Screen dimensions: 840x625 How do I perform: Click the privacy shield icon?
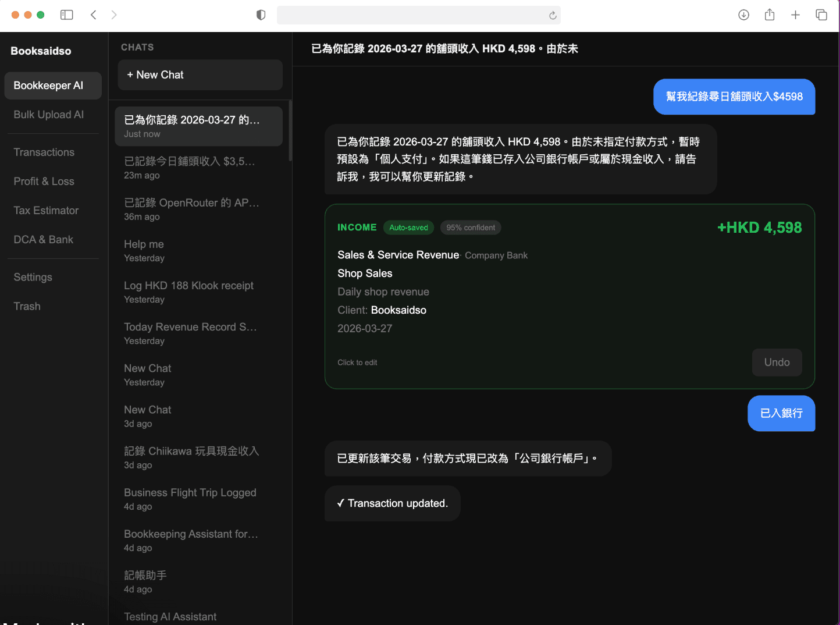(261, 15)
